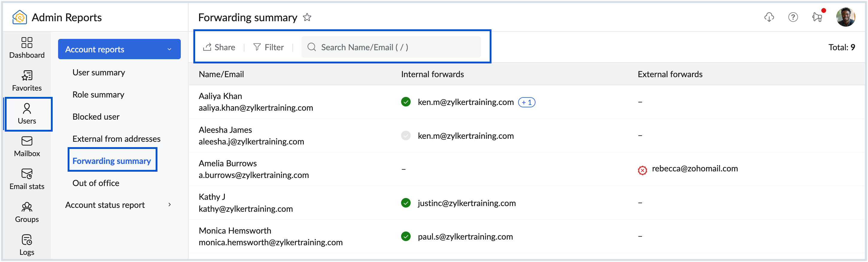Open Email stats in the sidebar
Screen dimensions: 868x262
(27, 179)
